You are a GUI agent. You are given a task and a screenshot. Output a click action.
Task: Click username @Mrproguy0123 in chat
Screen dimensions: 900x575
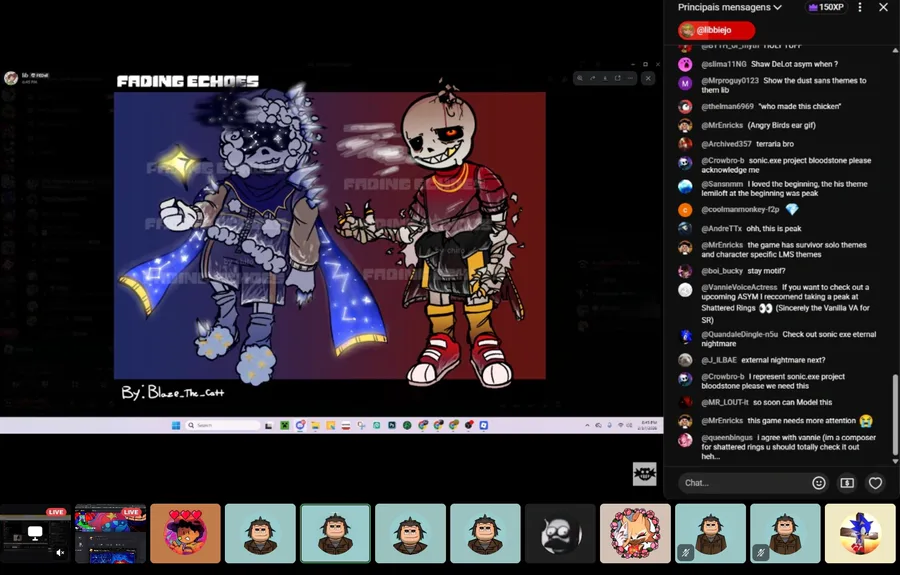coord(730,81)
